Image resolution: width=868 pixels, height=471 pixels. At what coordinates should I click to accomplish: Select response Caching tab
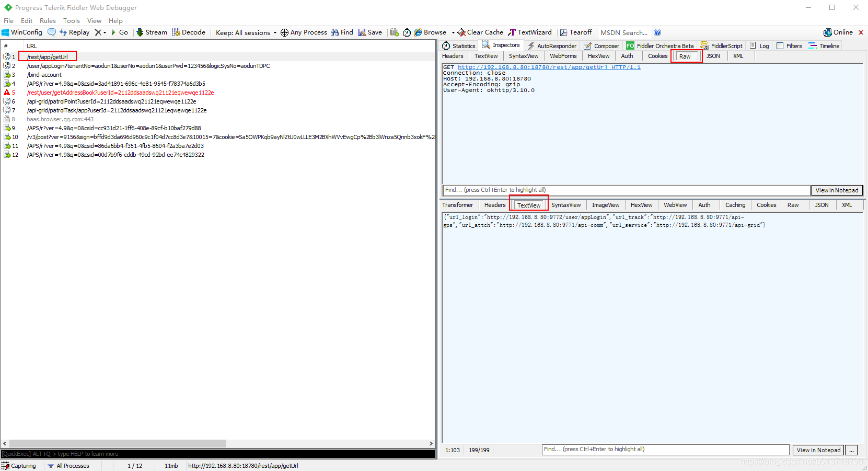click(x=735, y=205)
